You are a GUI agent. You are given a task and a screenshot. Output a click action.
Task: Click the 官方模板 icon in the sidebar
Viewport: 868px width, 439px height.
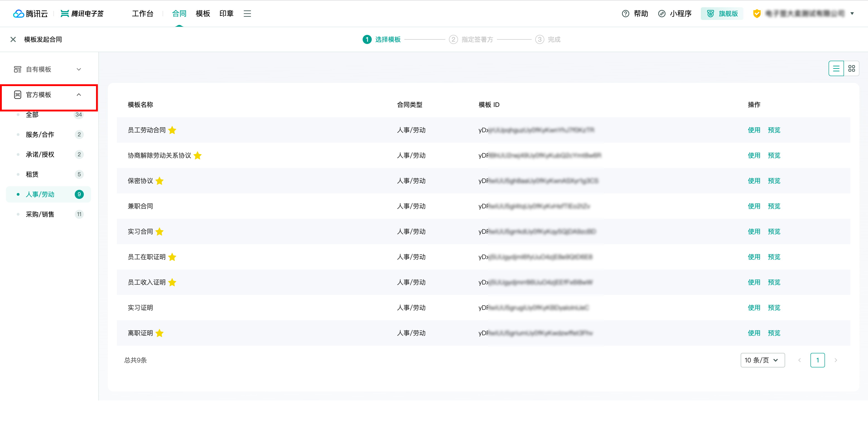pos(17,95)
